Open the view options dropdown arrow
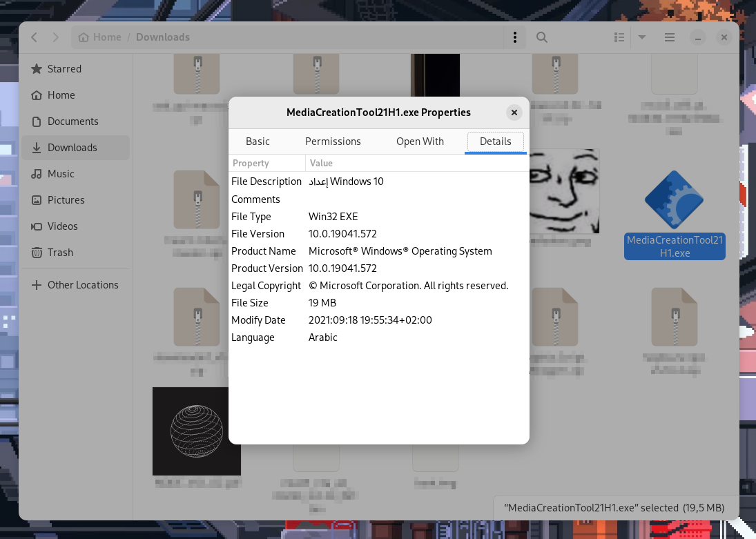Viewport: 756px width, 539px height. point(642,37)
